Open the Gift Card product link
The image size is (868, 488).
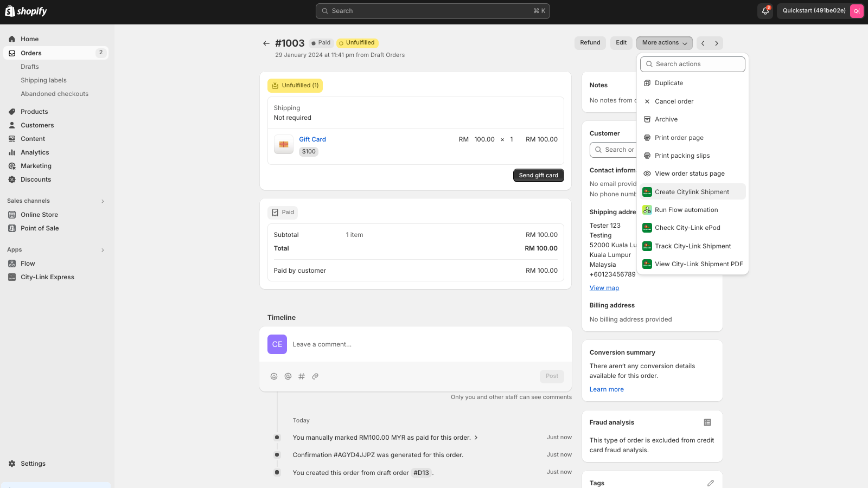click(312, 139)
